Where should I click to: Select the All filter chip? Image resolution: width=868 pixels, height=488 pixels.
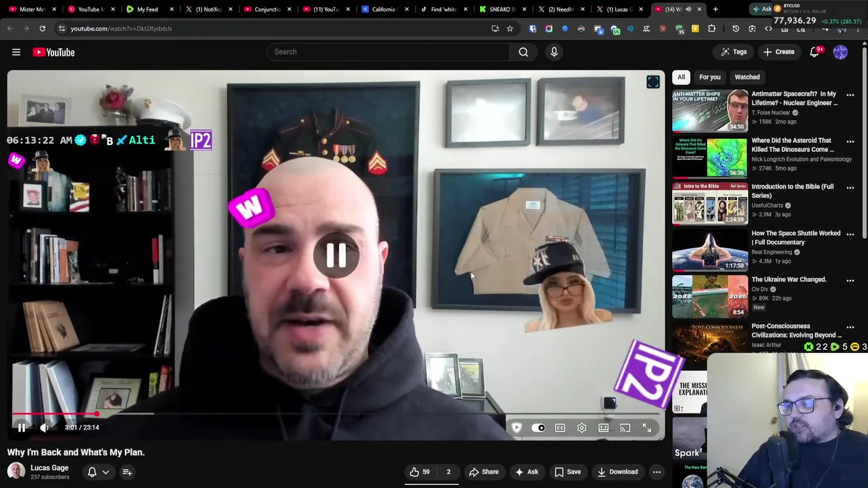(681, 77)
